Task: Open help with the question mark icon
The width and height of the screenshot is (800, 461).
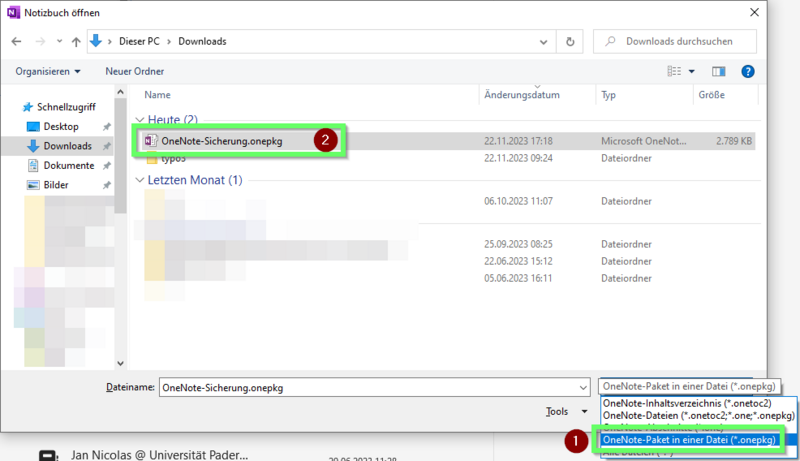Action: [747, 71]
